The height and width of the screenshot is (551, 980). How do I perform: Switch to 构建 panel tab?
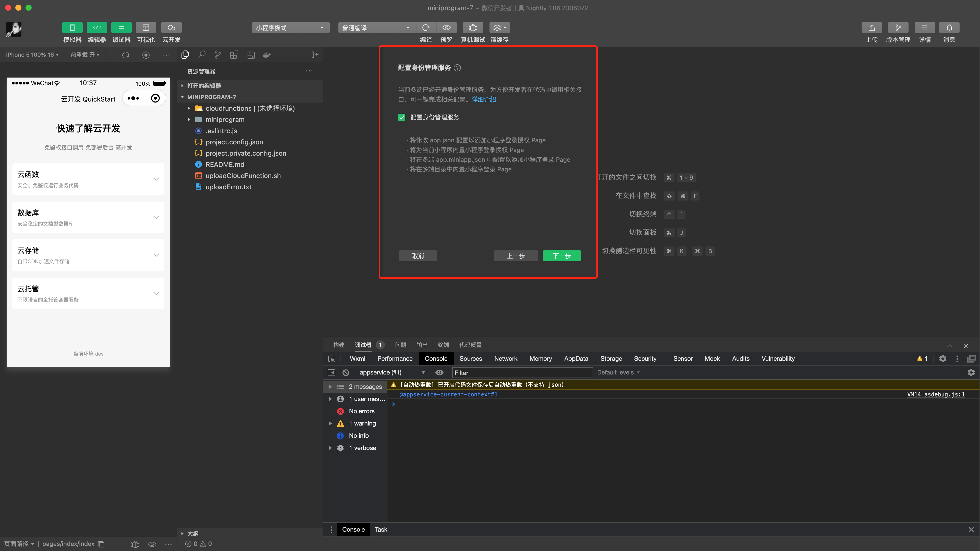[339, 345]
